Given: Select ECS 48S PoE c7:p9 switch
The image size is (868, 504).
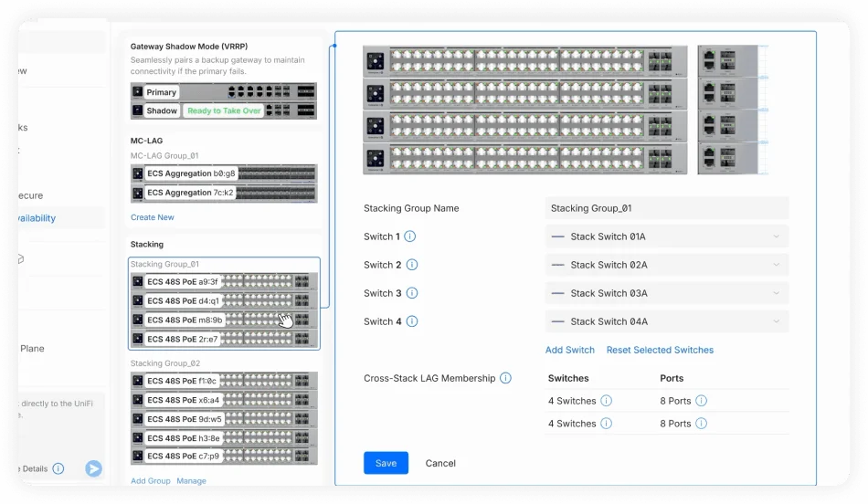Looking at the screenshot, I should (224, 456).
